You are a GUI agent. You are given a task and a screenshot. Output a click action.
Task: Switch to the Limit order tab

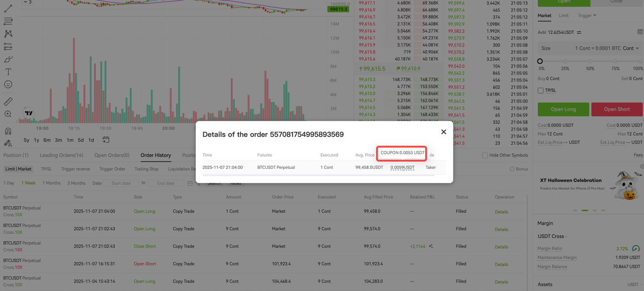click(x=563, y=16)
